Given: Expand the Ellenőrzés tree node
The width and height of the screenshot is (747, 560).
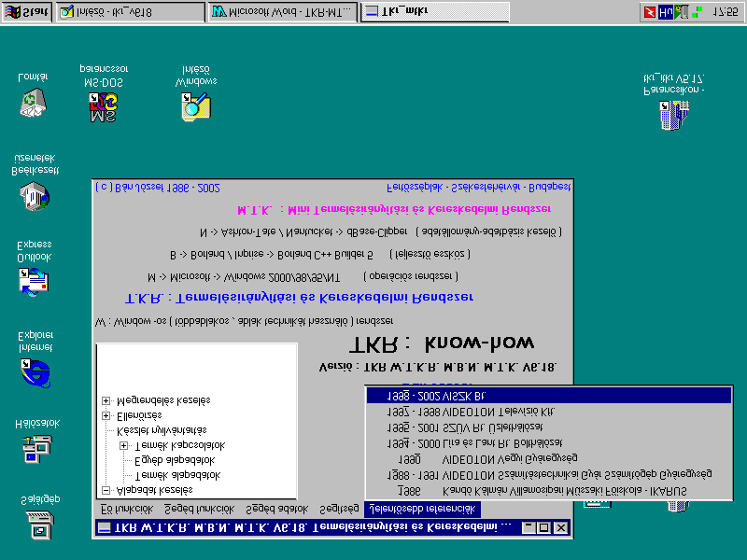Looking at the screenshot, I should pos(106,415).
